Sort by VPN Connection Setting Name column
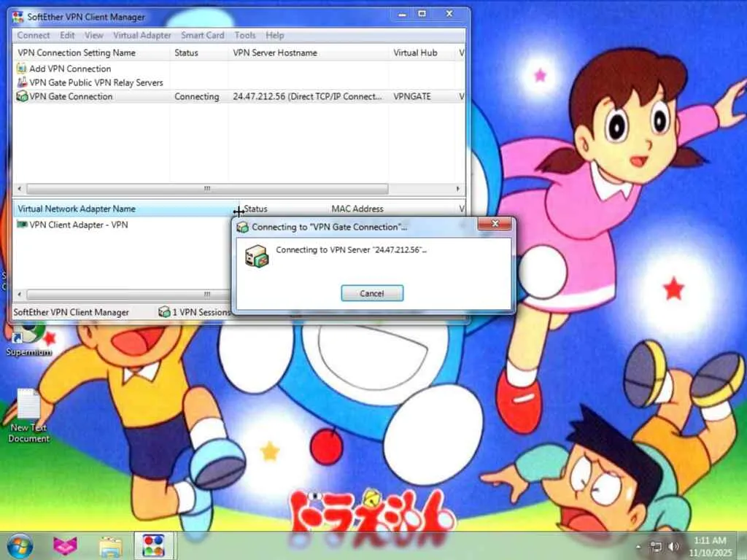This screenshot has width=747, height=560. pos(91,52)
